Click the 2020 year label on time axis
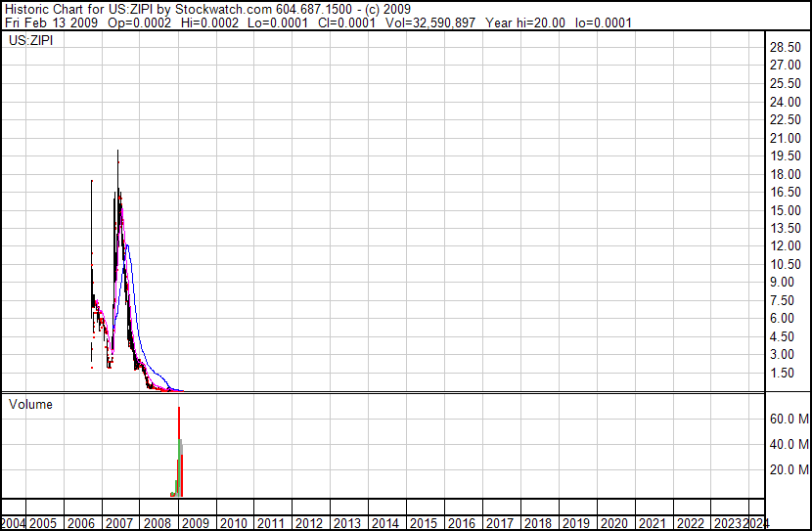This screenshot has width=812, height=531. [611, 523]
